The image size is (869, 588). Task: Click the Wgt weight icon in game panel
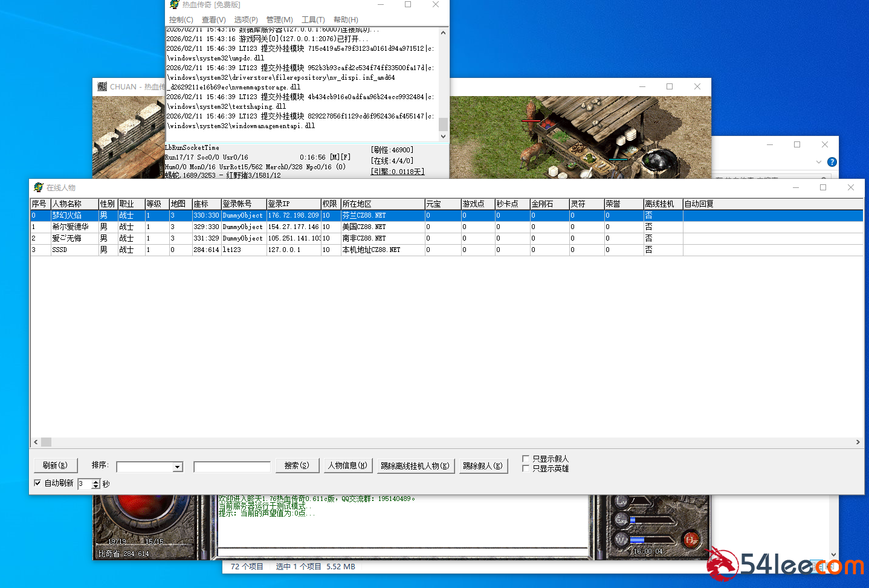621,539
